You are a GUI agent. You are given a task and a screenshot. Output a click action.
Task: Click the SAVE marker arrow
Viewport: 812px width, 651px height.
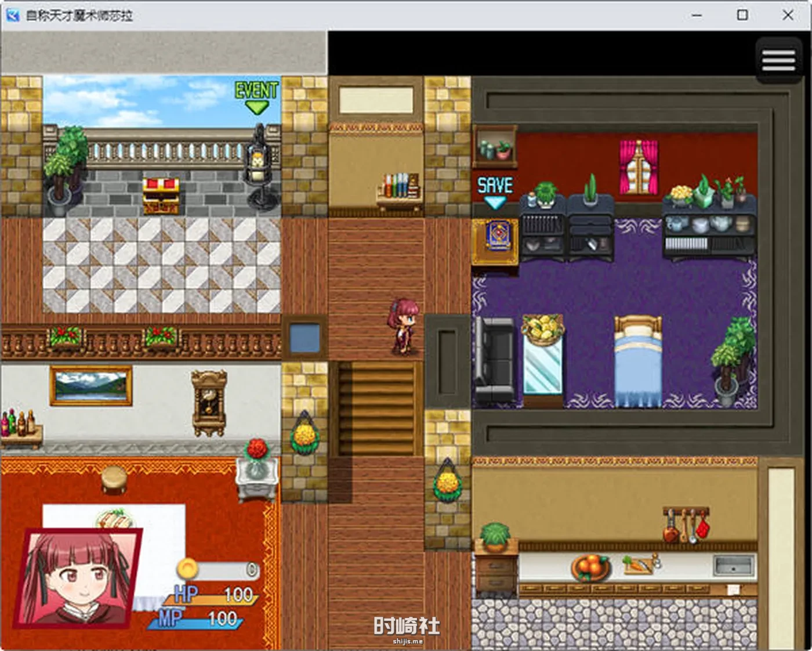tap(495, 202)
